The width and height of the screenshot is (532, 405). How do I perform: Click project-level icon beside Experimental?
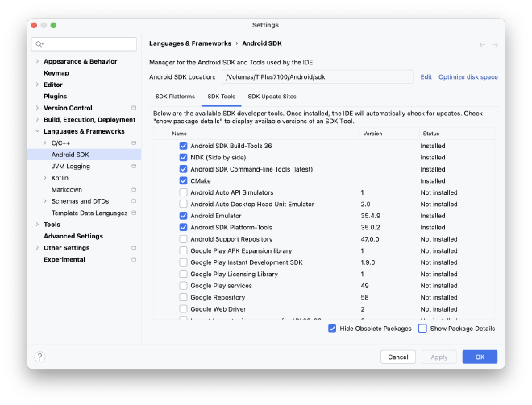(x=134, y=259)
